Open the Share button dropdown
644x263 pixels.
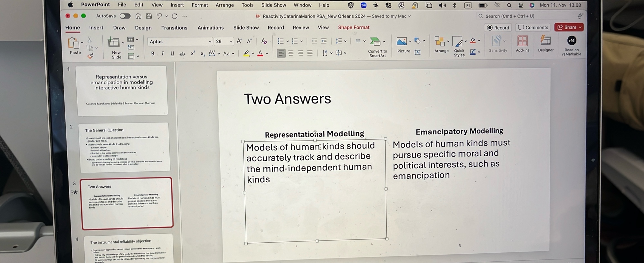[580, 28]
